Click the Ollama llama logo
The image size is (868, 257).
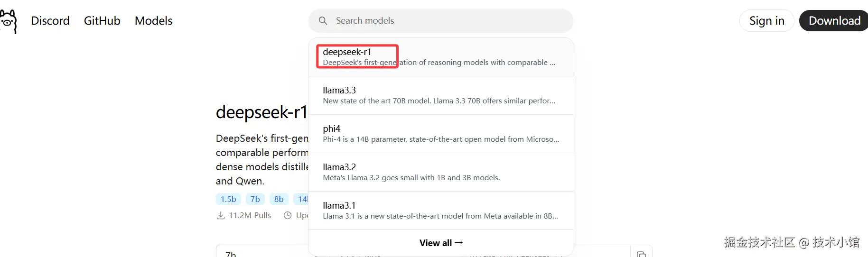pos(8,21)
